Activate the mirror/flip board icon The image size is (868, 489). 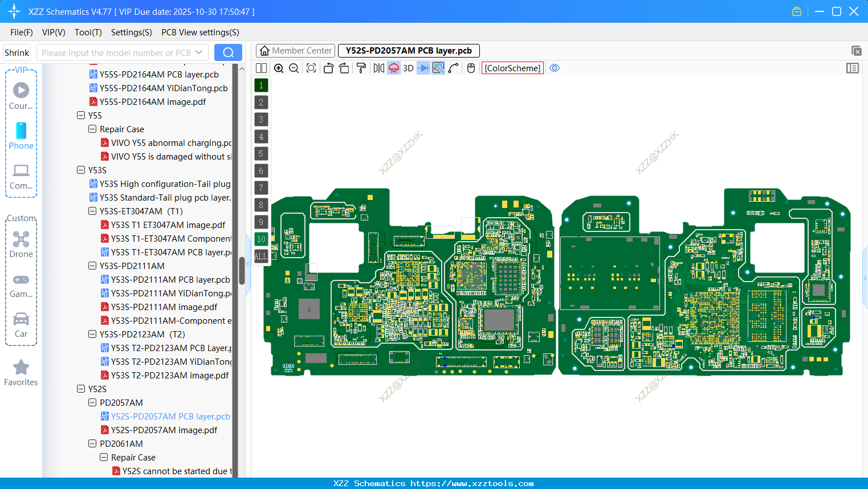click(378, 68)
